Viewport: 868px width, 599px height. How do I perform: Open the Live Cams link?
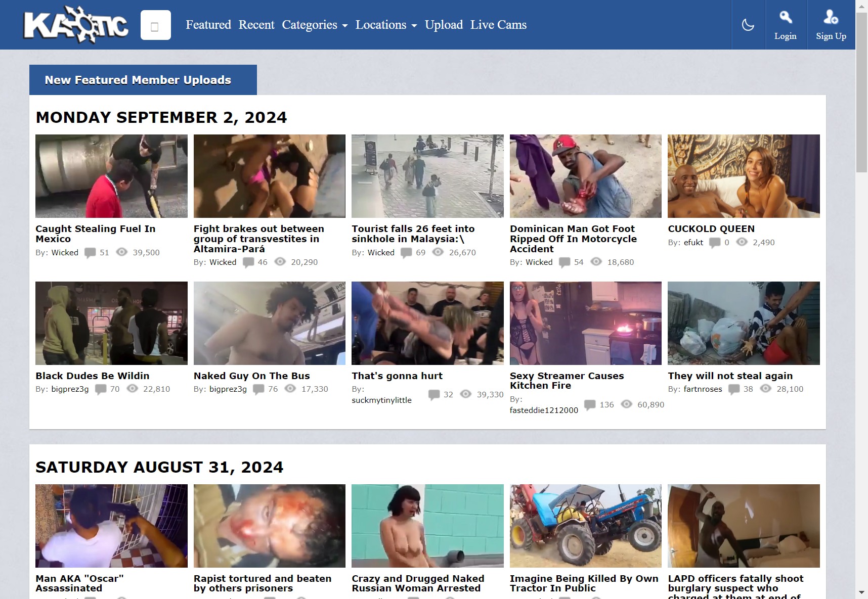498,25
